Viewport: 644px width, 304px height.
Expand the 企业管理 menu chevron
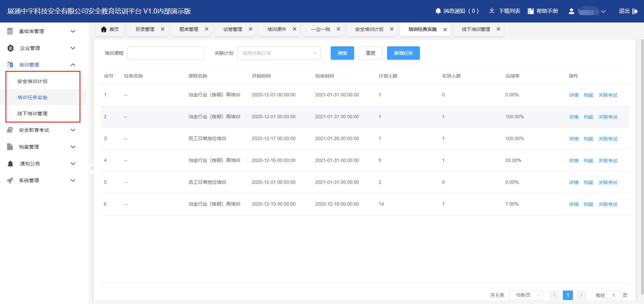click(x=73, y=48)
